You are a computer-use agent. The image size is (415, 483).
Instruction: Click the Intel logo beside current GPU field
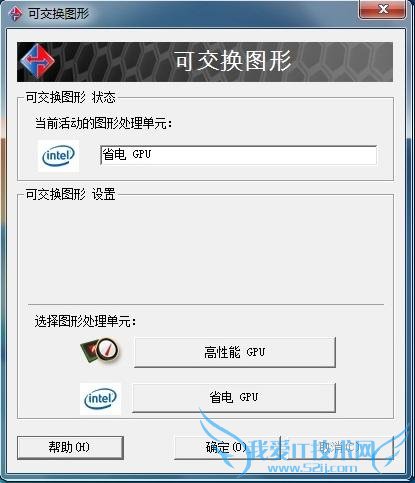[58, 156]
